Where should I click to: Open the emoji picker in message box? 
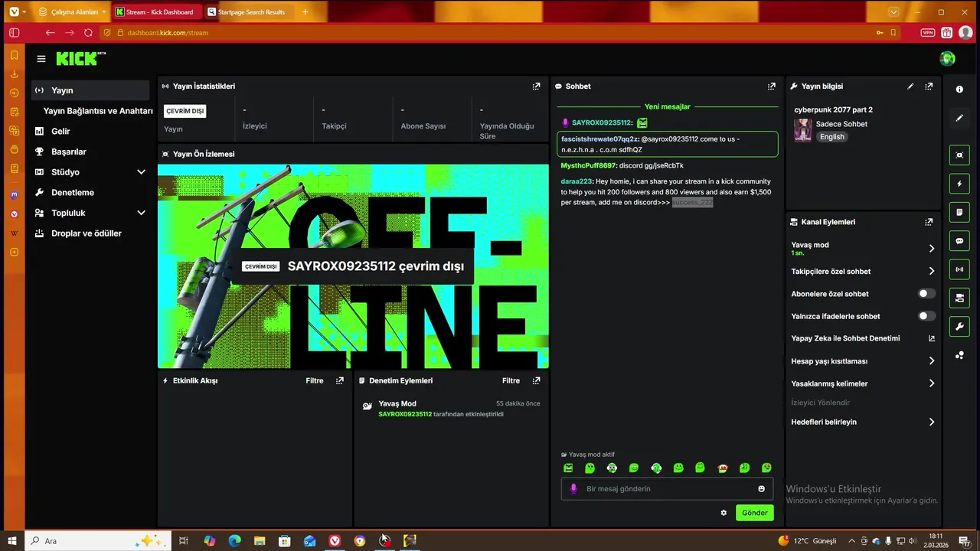coord(761,489)
